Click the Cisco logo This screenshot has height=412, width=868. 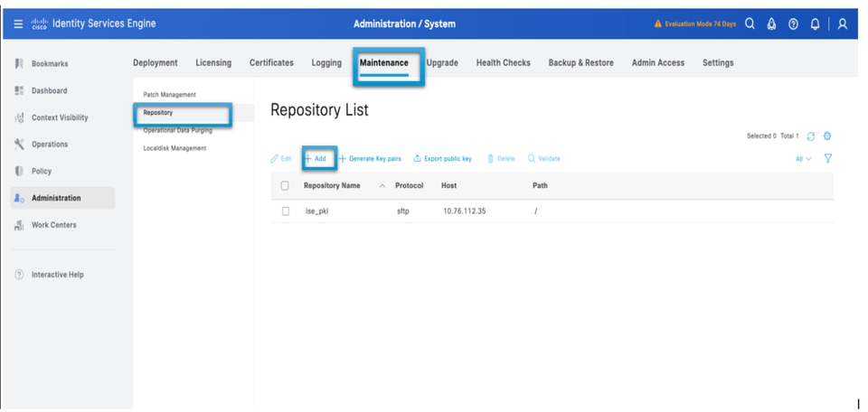point(41,23)
